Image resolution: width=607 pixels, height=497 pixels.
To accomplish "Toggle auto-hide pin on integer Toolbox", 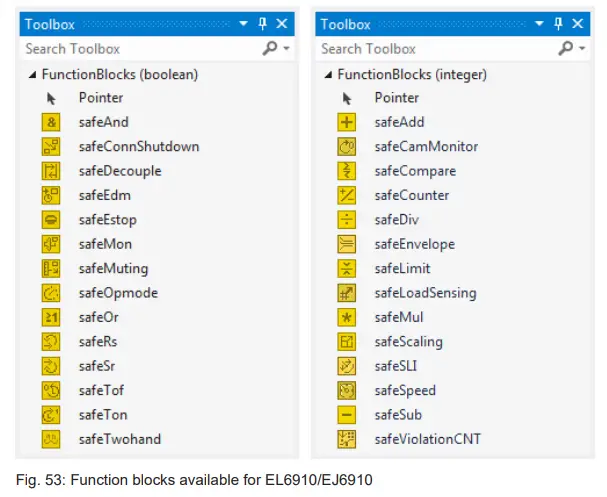I will pyautogui.click(x=558, y=24).
